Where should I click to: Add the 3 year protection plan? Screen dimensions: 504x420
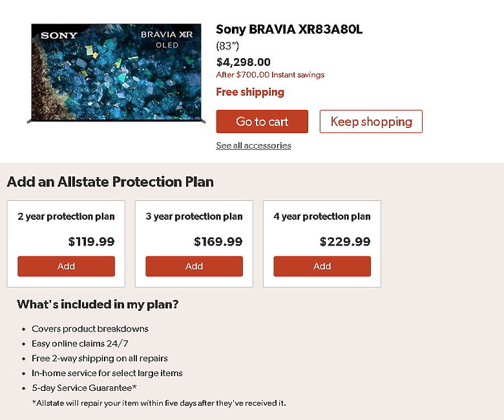(194, 266)
